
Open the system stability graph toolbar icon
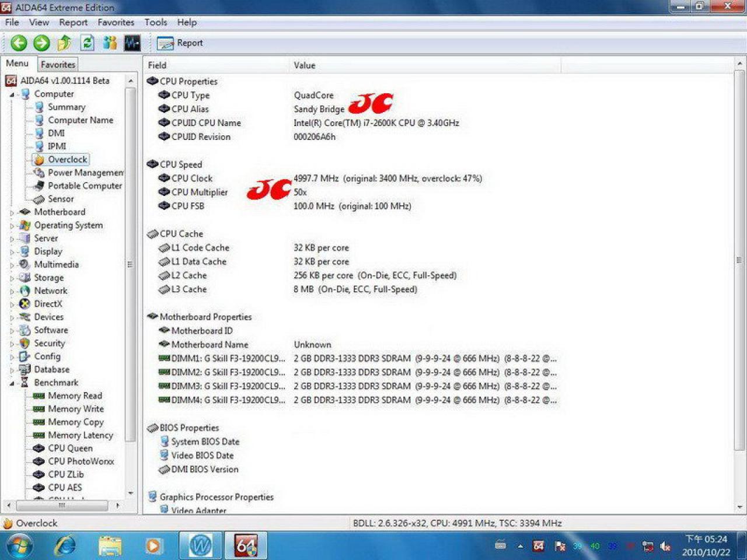pyautogui.click(x=132, y=43)
